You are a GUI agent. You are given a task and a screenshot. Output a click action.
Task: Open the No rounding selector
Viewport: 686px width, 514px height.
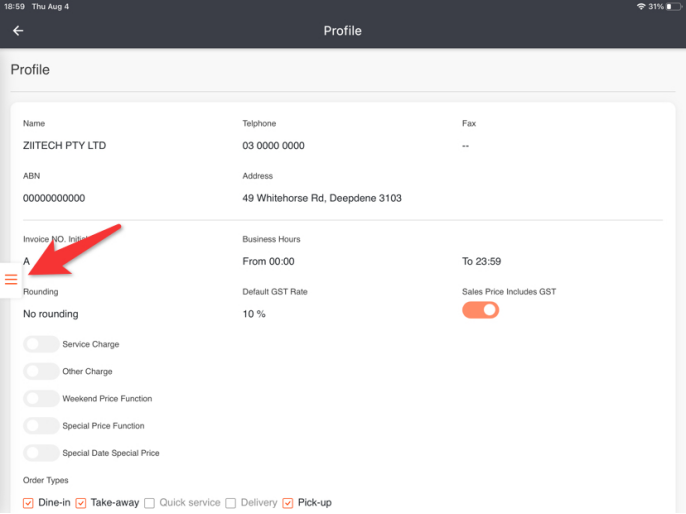51,314
